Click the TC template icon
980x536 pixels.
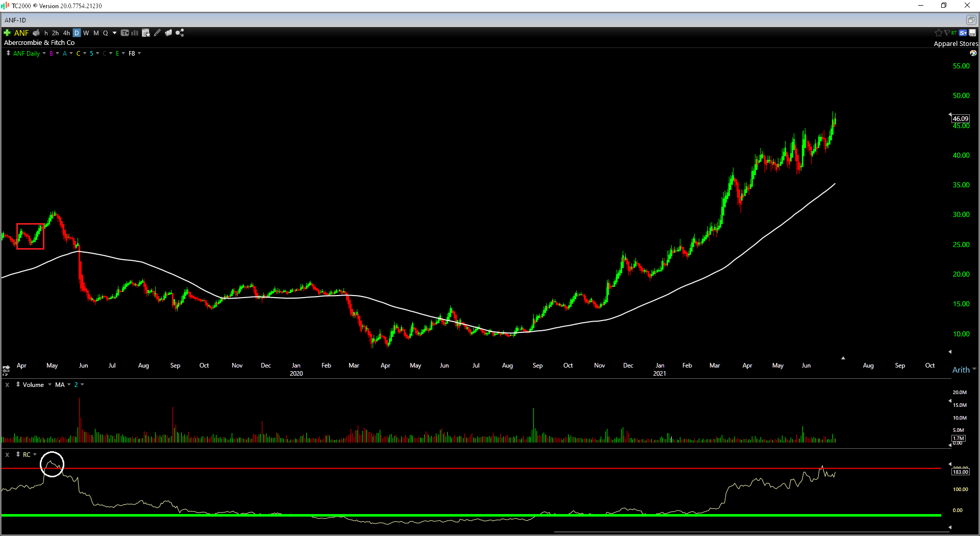pyautogui.click(x=125, y=33)
